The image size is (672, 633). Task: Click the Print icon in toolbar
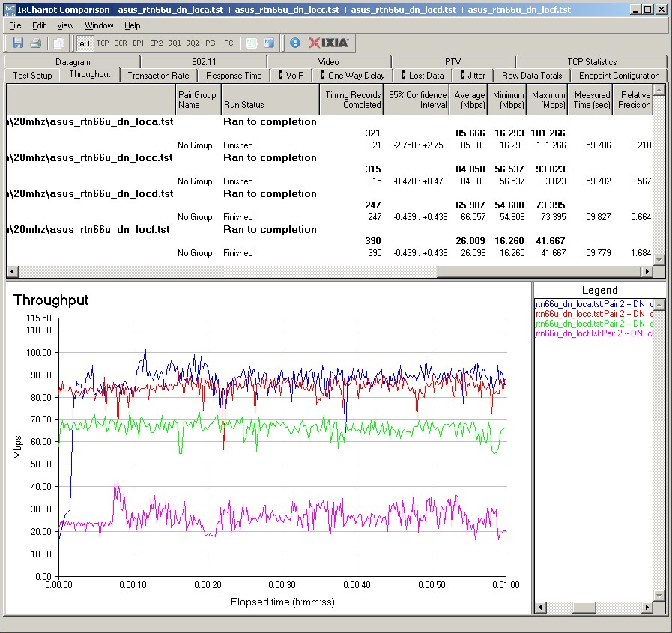tap(35, 43)
